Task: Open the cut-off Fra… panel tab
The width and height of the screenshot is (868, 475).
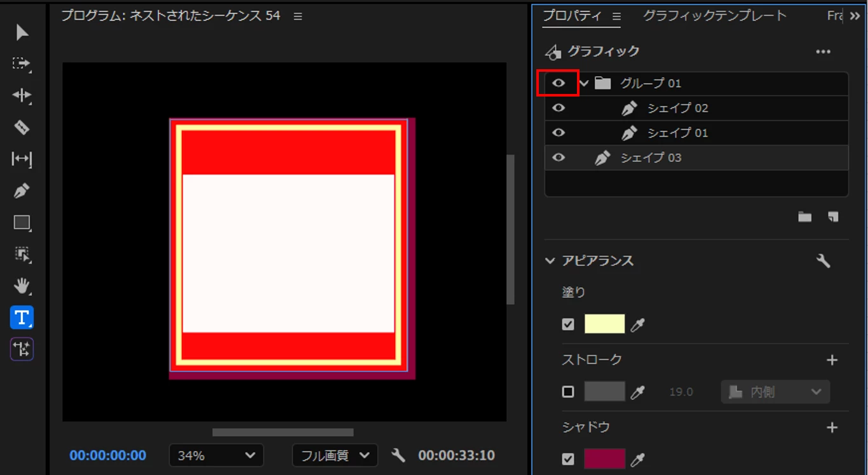Action: click(834, 16)
